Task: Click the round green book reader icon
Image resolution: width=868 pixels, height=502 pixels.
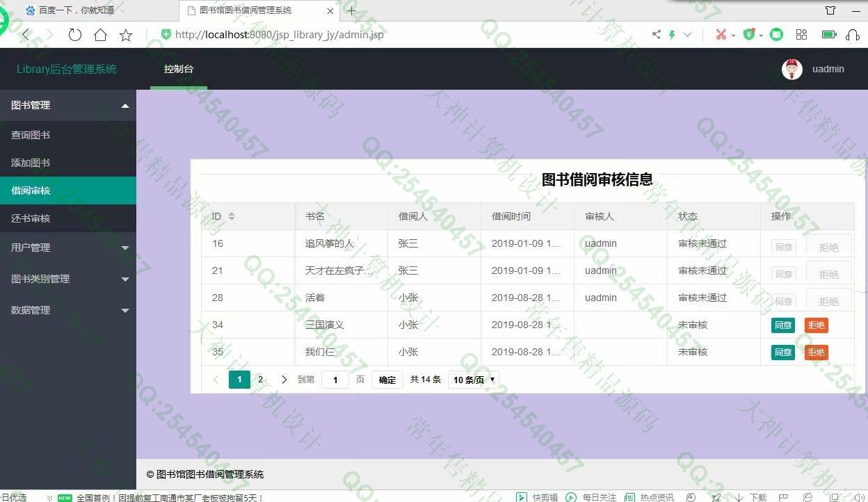Action: (x=777, y=34)
